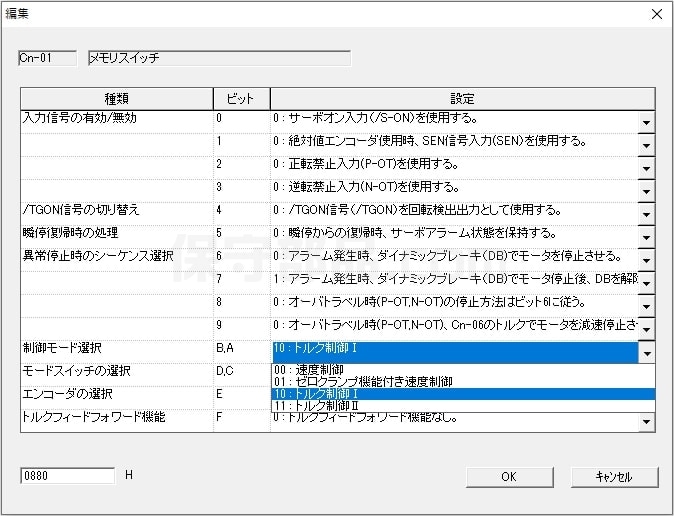Click the OK button

point(508,477)
